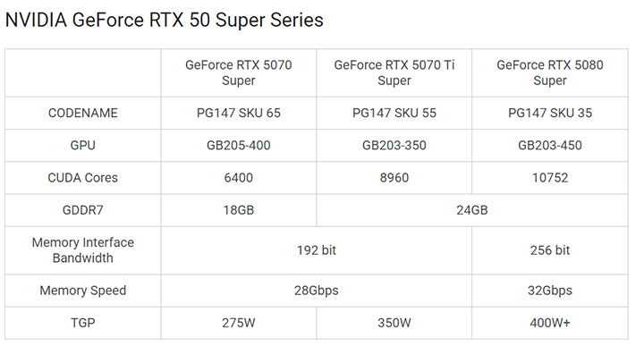Click the PG147 SKU 55 cell
The width and height of the screenshot is (644, 346).
[x=394, y=113]
